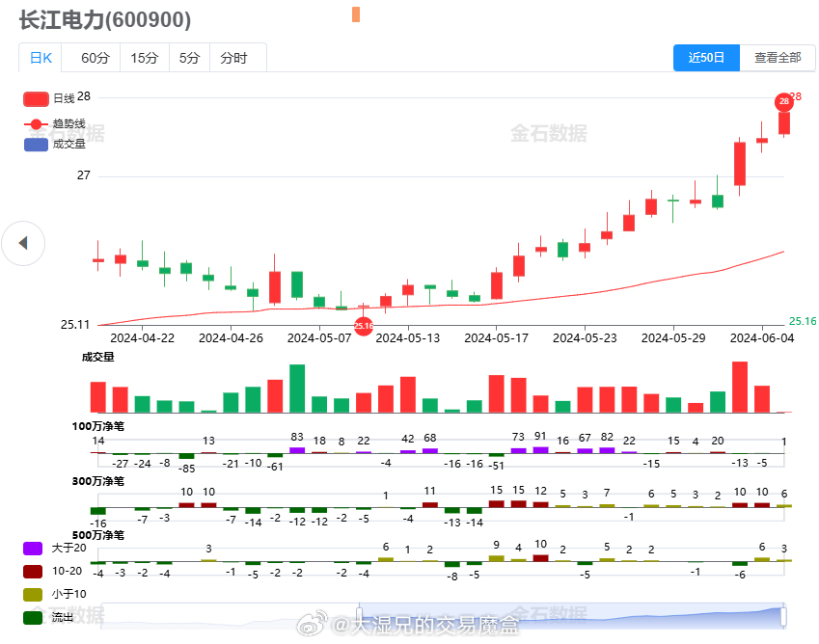This screenshot has height=644, width=819.
Task: Click the 2024-05-17 date label
Action: tap(496, 338)
